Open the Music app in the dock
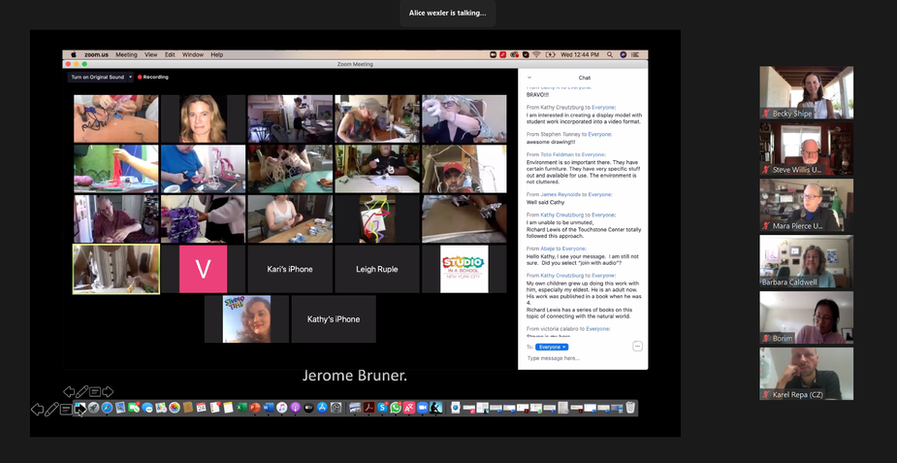The width and height of the screenshot is (897, 463). coord(281,407)
